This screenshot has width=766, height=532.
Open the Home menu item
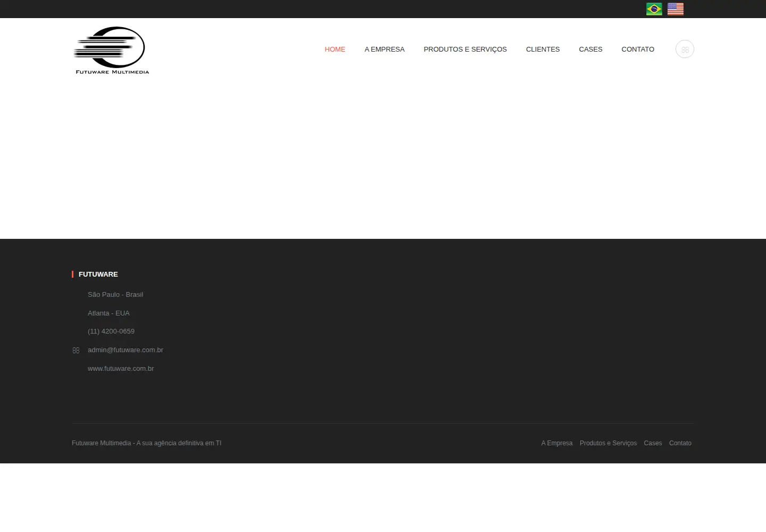[335, 49]
